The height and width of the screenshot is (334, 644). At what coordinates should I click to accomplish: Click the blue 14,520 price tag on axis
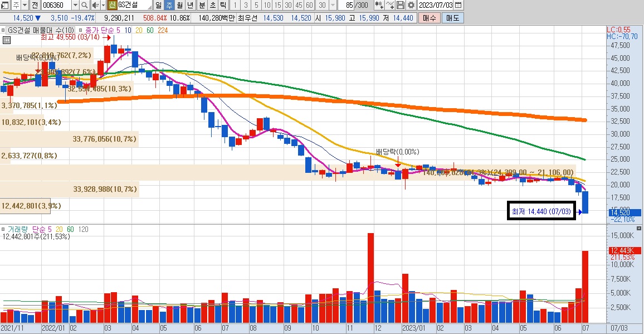coord(625,212)
